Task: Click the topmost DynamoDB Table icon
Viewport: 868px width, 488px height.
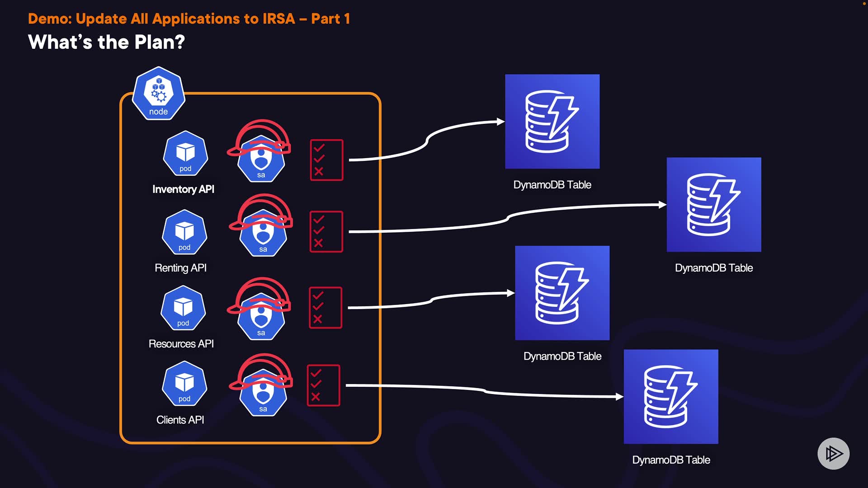Action: point(552,122)
